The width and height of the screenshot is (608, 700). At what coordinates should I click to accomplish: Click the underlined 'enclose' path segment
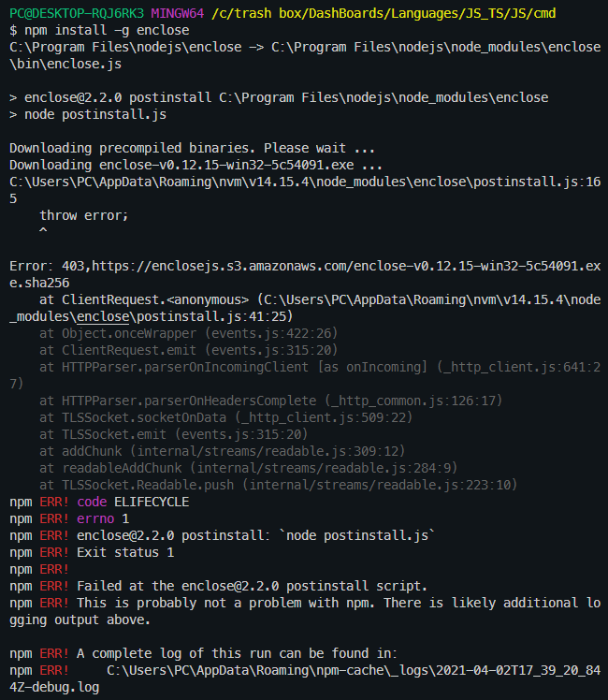pos(103,316)
